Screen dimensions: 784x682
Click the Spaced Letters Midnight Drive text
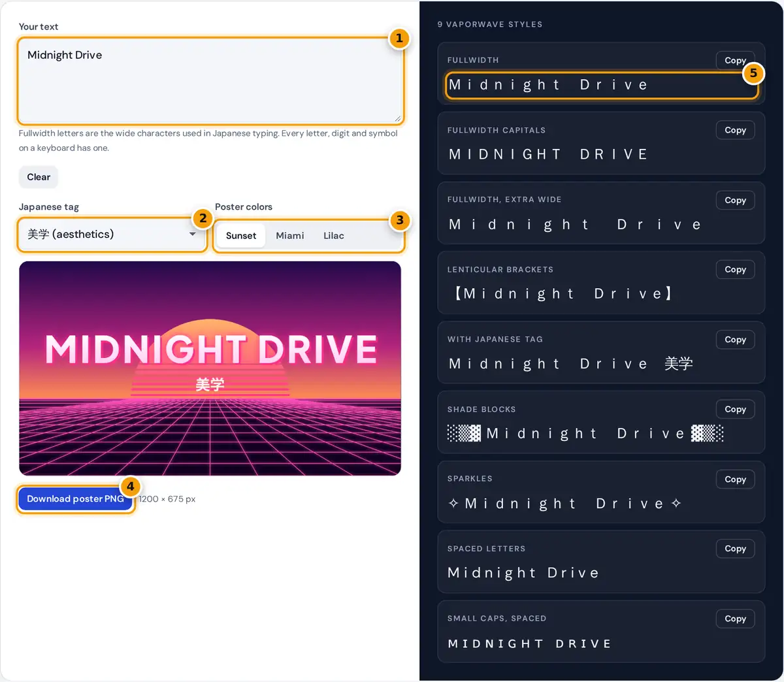point(523,573)
